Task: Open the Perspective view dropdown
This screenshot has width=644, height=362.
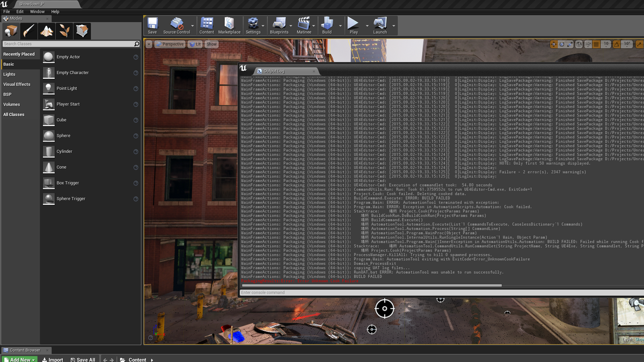Action: click(170, 44)
